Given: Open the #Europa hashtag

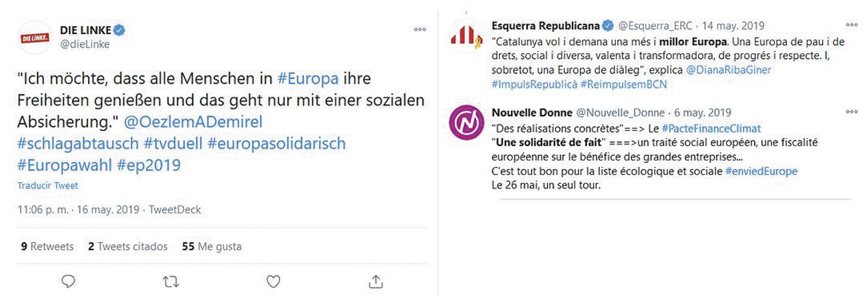Looking at the screenshot, I should (x=308, y=78).
